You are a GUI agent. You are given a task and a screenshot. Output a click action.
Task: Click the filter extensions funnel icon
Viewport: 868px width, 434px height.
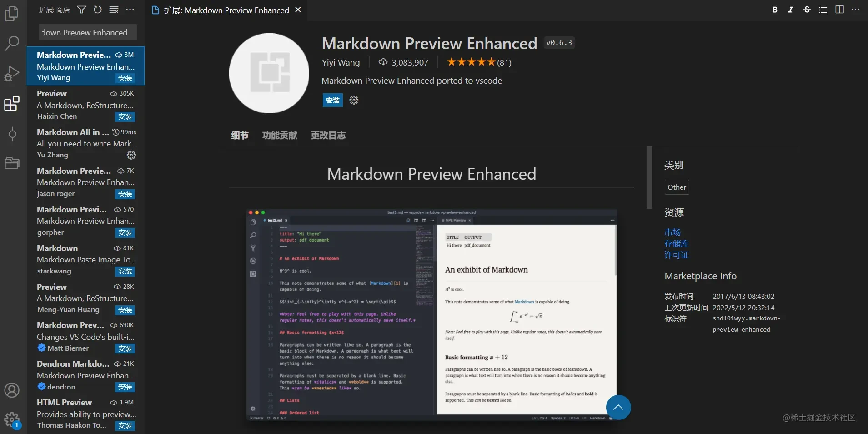click(81, 10)
